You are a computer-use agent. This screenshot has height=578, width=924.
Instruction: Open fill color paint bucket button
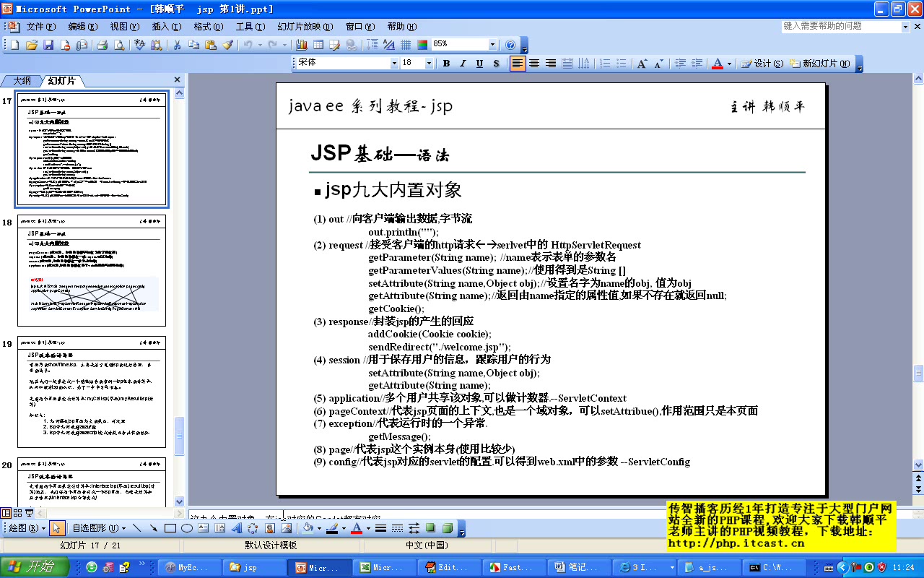(308, 528)
